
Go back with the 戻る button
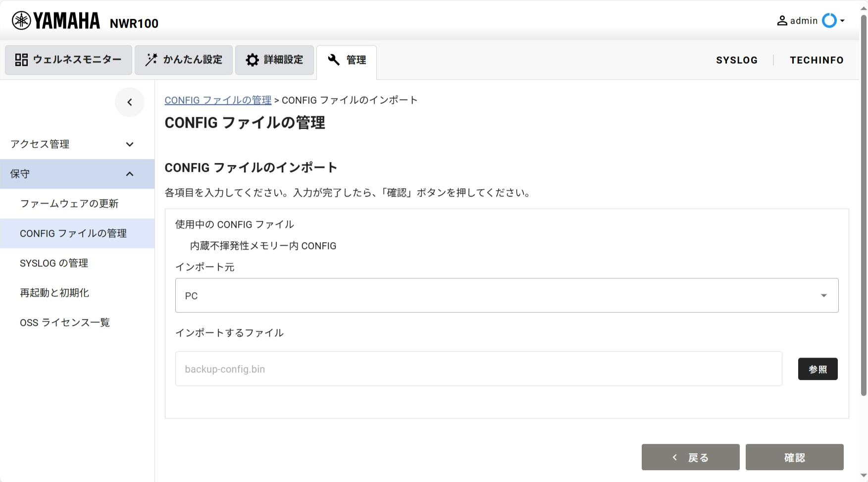pyautogui.click(x=690, y=457)
